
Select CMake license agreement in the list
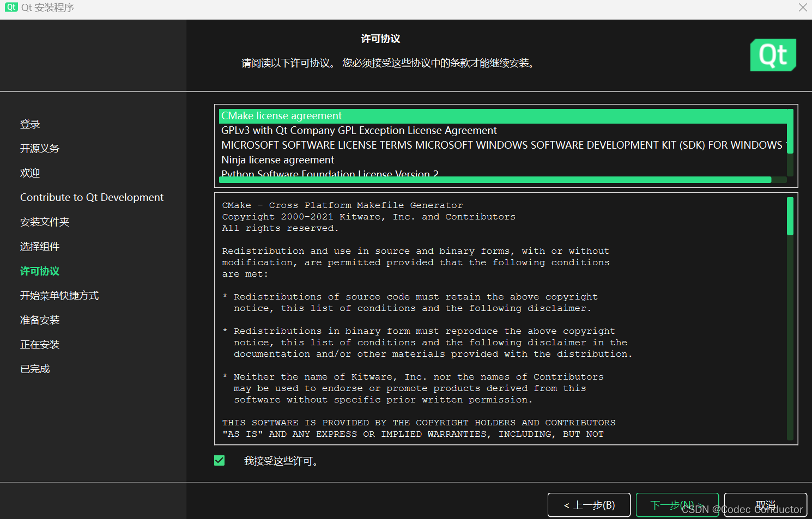pos(503,116)
